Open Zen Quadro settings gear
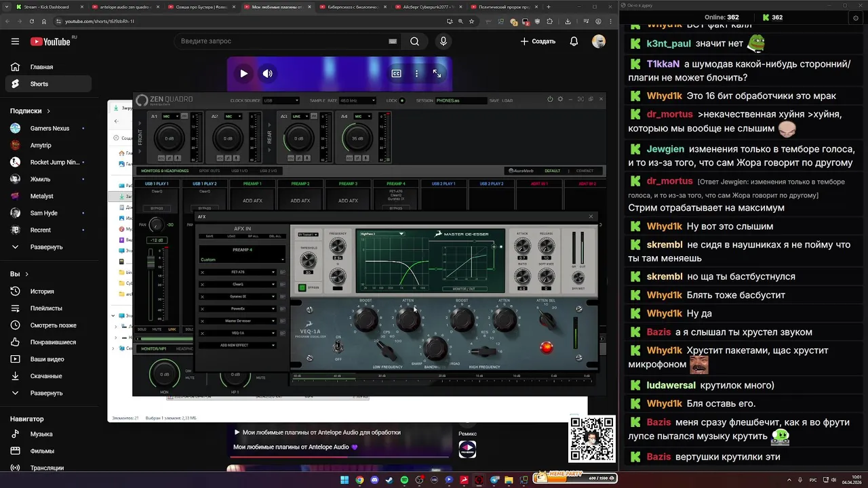Screen dimensions: 868x488 (x=560, y=100)
